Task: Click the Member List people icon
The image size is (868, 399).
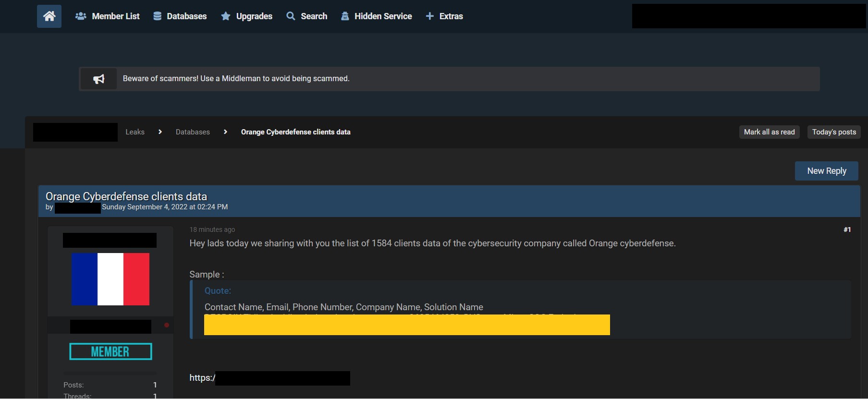Action: click(81, 16)
